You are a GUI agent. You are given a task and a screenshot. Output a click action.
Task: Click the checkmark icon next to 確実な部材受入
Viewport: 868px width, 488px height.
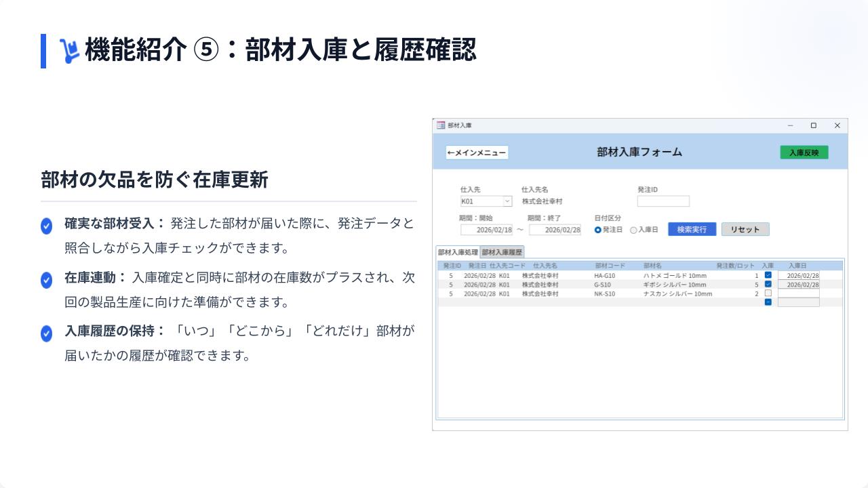(x=46, y=226)
